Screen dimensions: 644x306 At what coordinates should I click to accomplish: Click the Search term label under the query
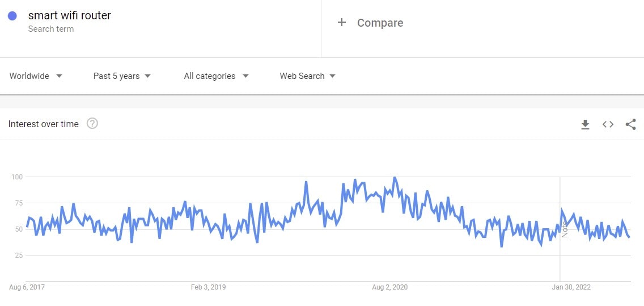pos(51,29)
